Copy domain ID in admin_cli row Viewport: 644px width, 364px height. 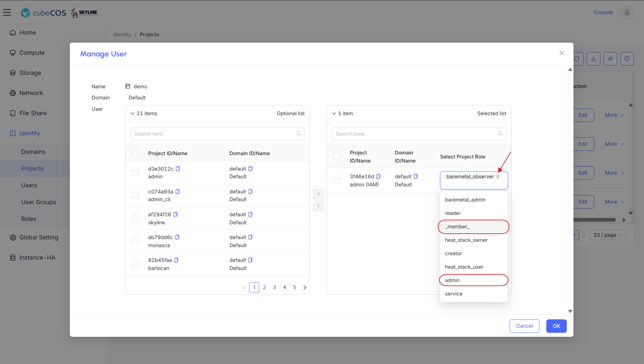(250, 191)
